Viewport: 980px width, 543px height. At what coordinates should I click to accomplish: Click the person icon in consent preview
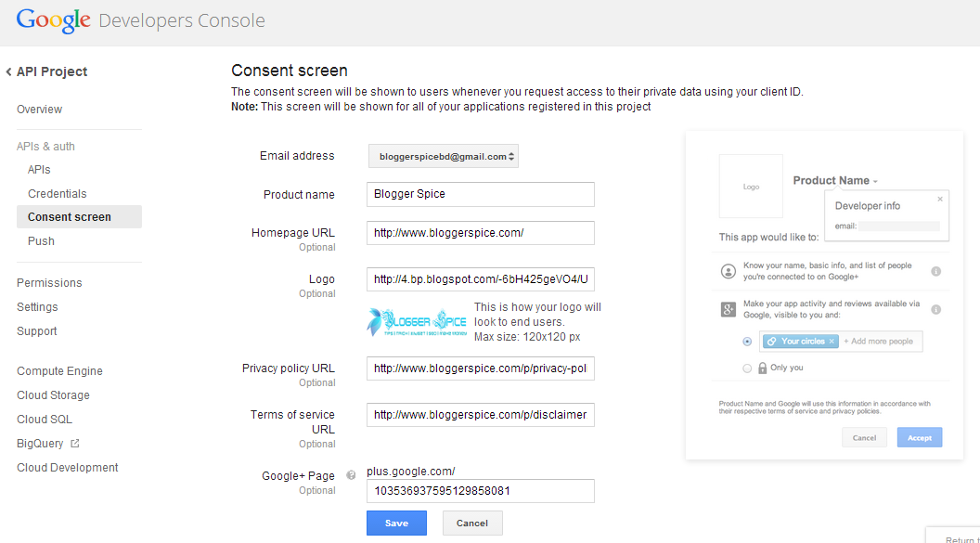[729, 270]
